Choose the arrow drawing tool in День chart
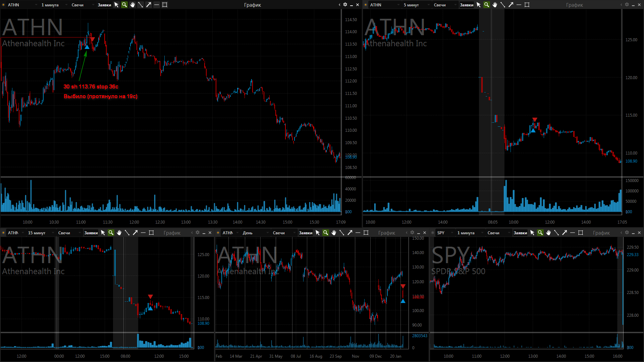 coord(350,233)
